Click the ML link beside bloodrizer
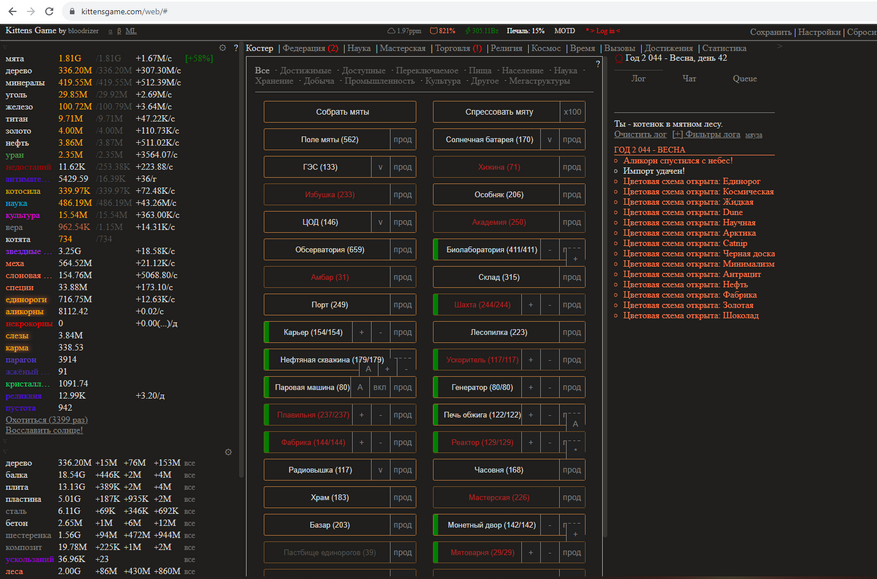The image size is (877, 579). click(x=131, y=31)
